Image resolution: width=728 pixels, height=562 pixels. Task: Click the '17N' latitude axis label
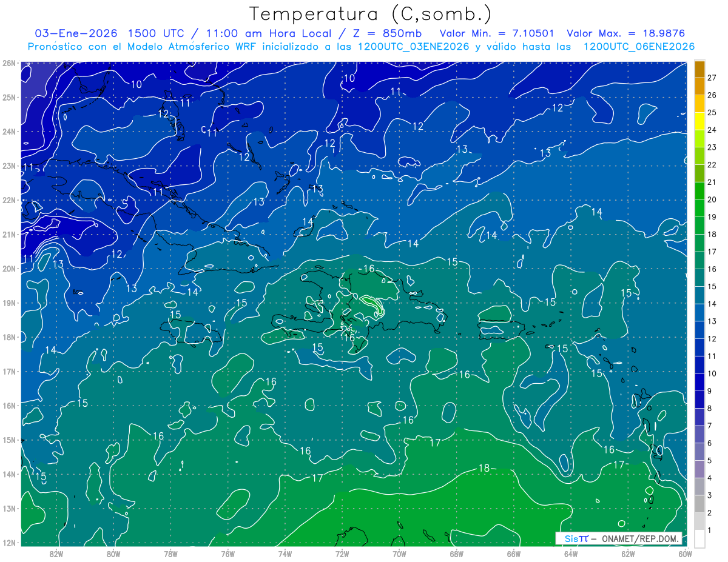pyautogui.click(x=8, y=372)
